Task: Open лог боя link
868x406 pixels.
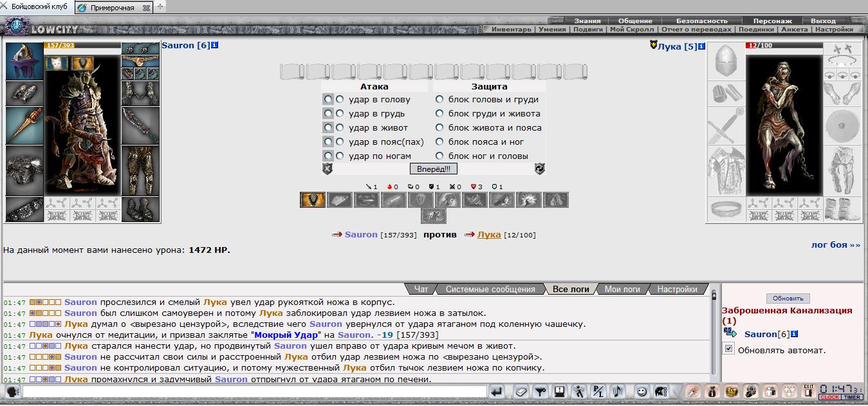Action: (836, 245)
